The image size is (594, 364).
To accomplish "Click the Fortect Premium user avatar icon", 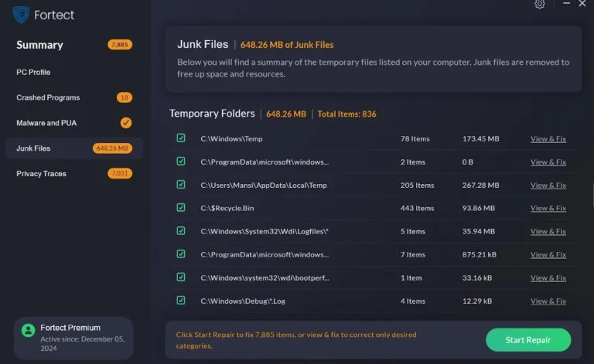I will (28, 330).
